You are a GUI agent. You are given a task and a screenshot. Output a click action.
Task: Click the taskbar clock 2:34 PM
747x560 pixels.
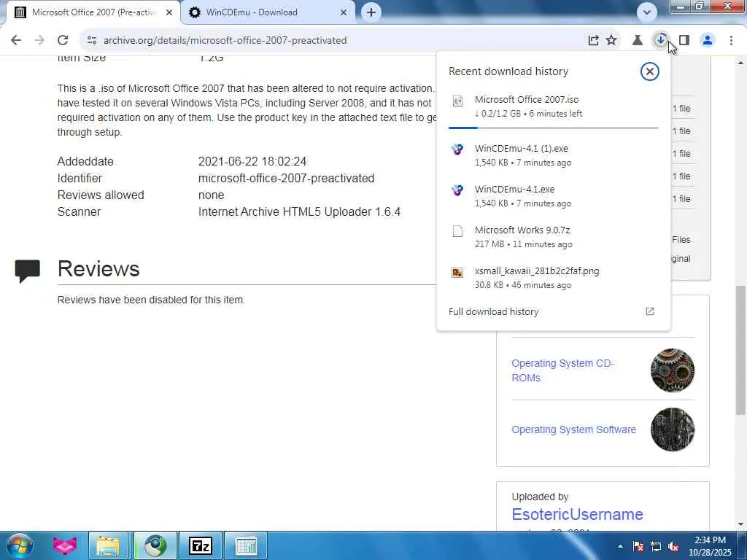click(710, 540)
